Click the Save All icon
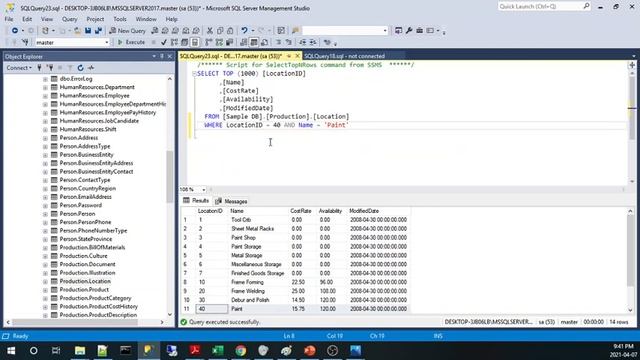640x360 pixels. [x=98, y=31]
